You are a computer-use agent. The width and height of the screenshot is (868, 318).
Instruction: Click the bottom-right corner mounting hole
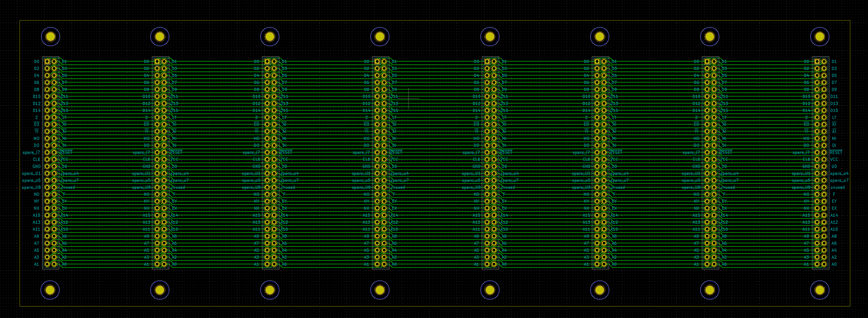[820, 290]
